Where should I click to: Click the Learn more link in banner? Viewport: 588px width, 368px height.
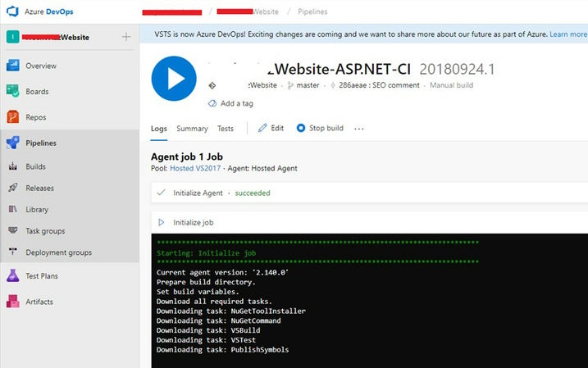click(568, 34)
